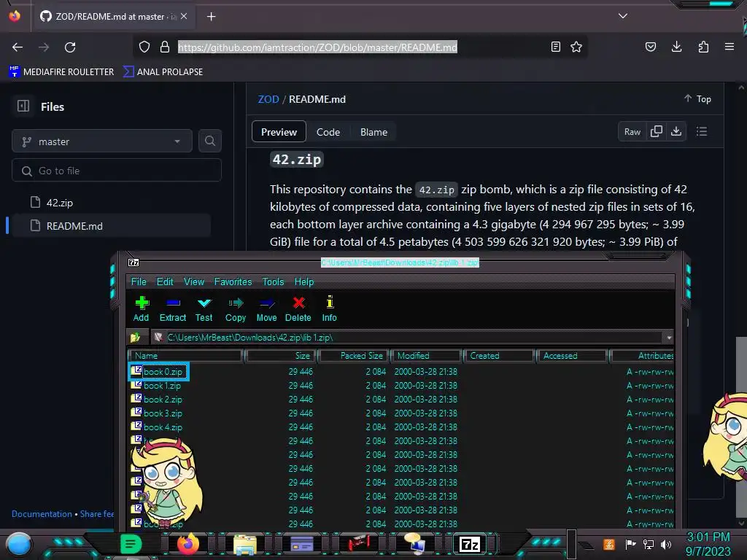This screenshot has height=560, width=747.
Task: Open the MEDIAFIRE ROULETTER bookmark
Action: [x=61, y=71]
